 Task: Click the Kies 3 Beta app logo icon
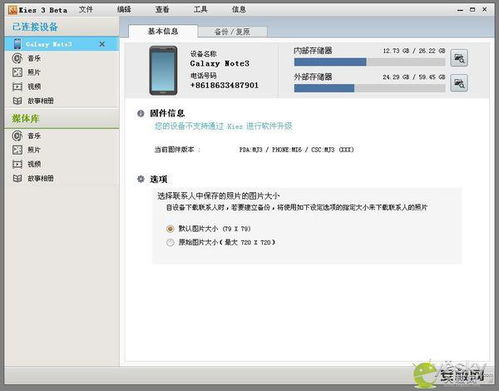pos(12,10)
